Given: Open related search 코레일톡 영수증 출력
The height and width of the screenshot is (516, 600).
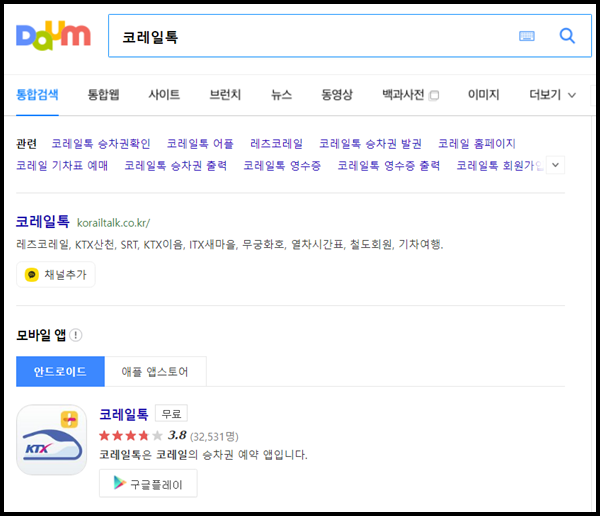Looking at the screenshot, I should [x=388, y=165].
